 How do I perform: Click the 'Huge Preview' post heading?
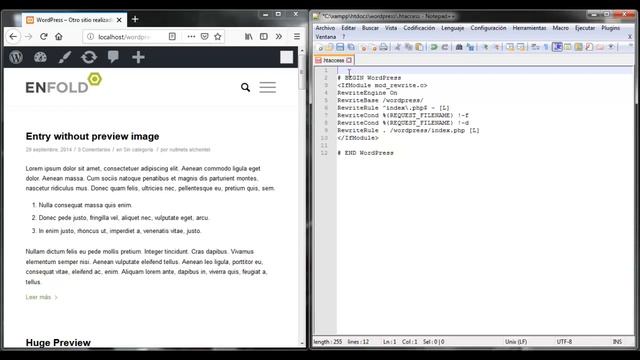click(x=58, y=342)
